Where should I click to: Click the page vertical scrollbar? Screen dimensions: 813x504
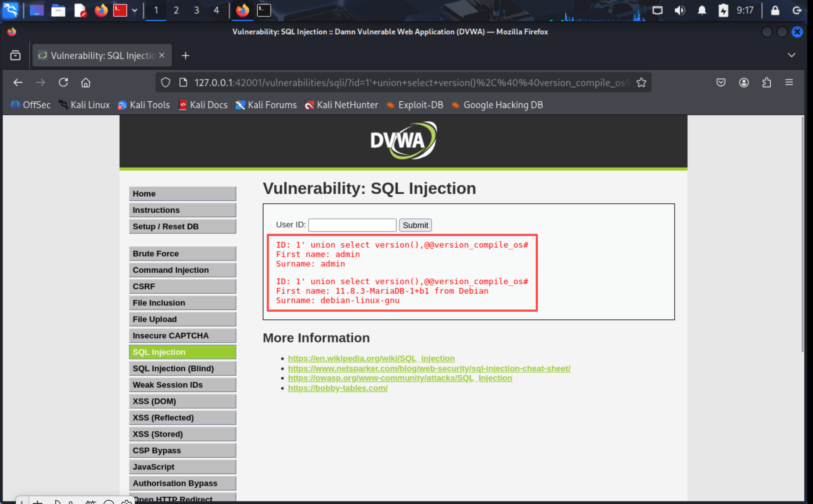pyautogui.click(x=802, y=234)
